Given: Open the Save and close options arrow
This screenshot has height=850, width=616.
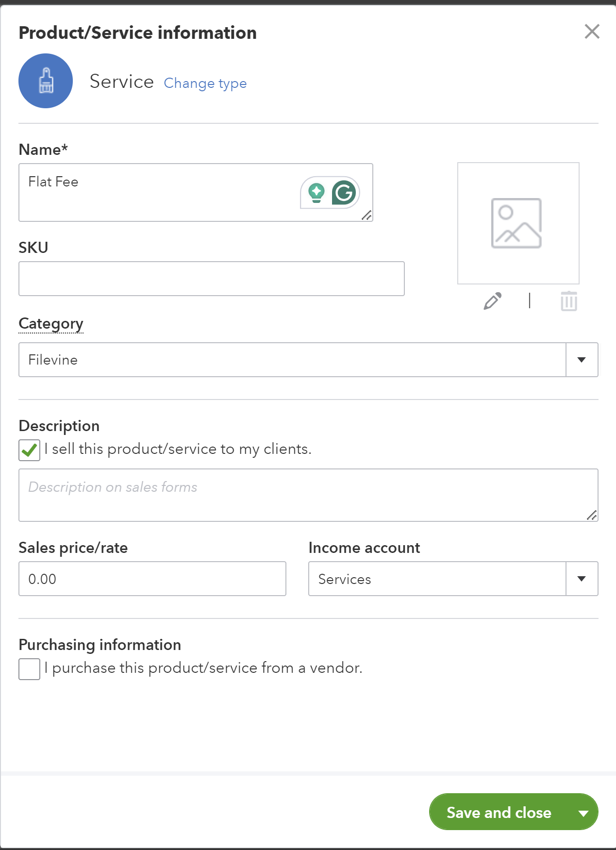Looking at the screenshot, I should coord(583,813).
